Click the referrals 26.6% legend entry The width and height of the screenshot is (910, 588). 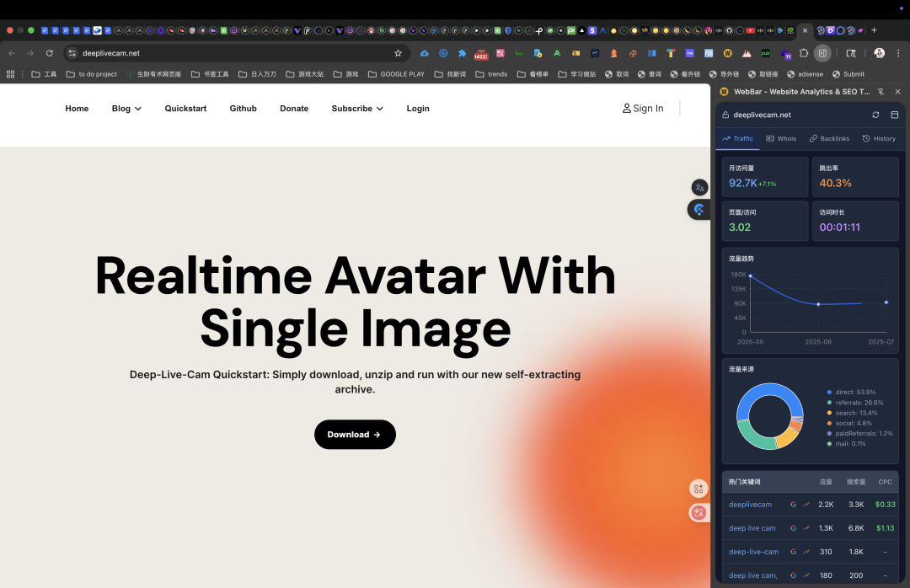pyautogui.click(x=855, y=403)
